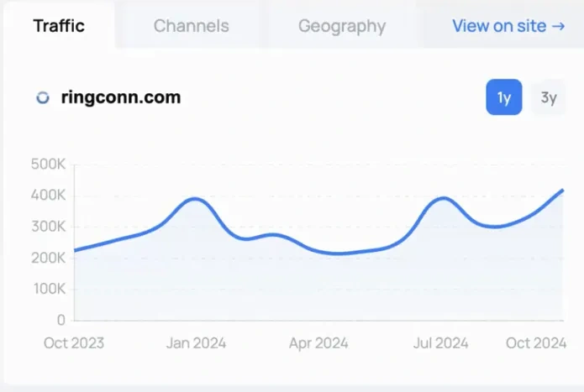Click the 100K y-axis label
Viewport: 584px width, 392px height.
pyautogui.click(x=47, y=289)
